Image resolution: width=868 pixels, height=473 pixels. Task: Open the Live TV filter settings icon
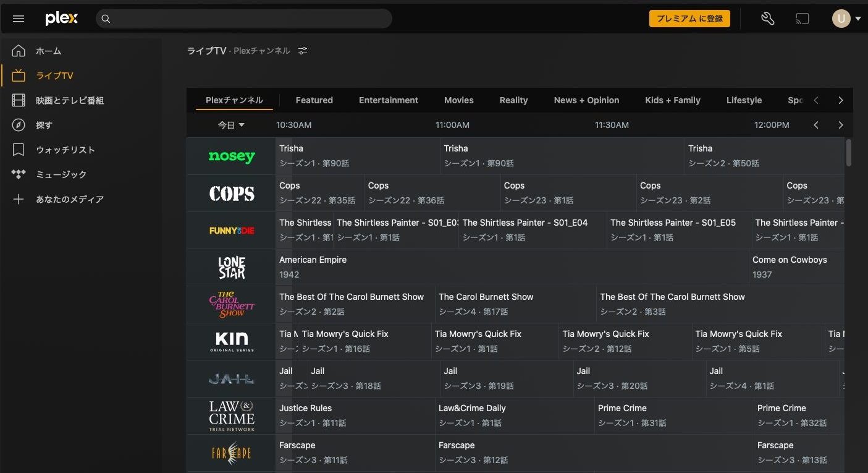(303, 51)
